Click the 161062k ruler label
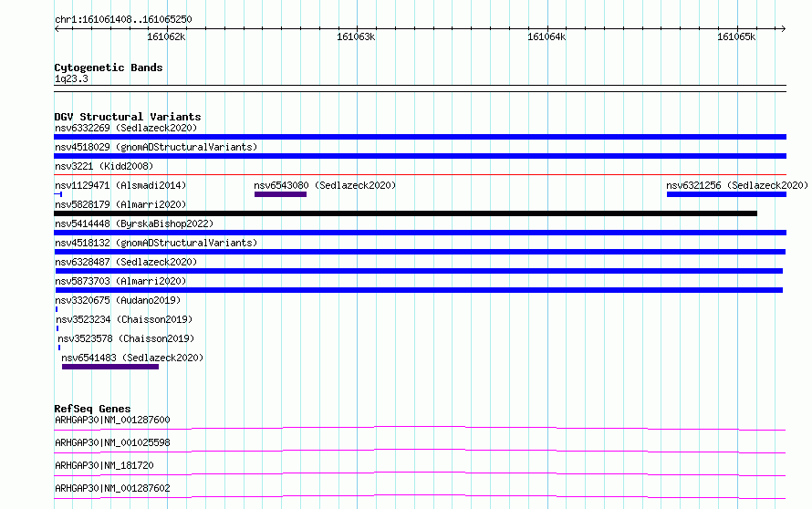The image size is (812, 509). 166,36
